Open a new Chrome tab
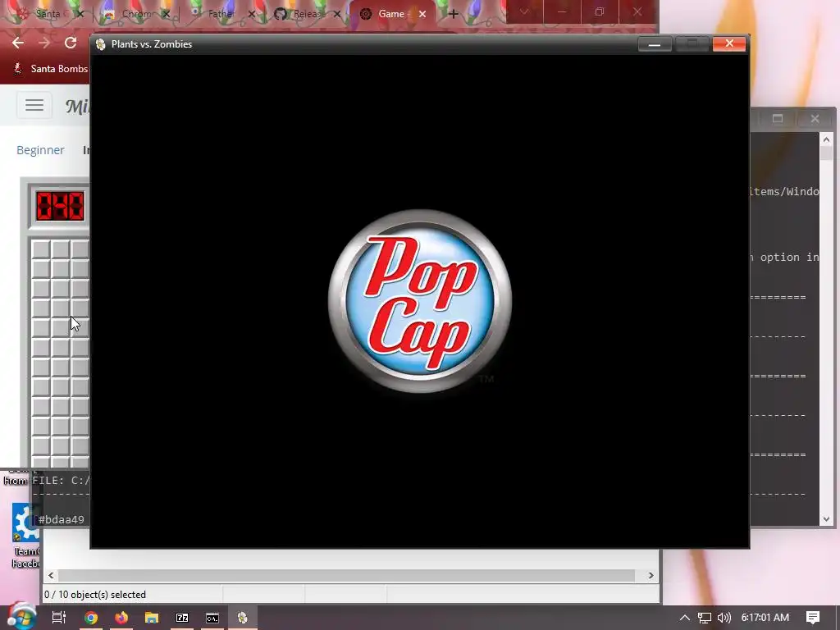The image size is (840, 630). coord(453,14)
